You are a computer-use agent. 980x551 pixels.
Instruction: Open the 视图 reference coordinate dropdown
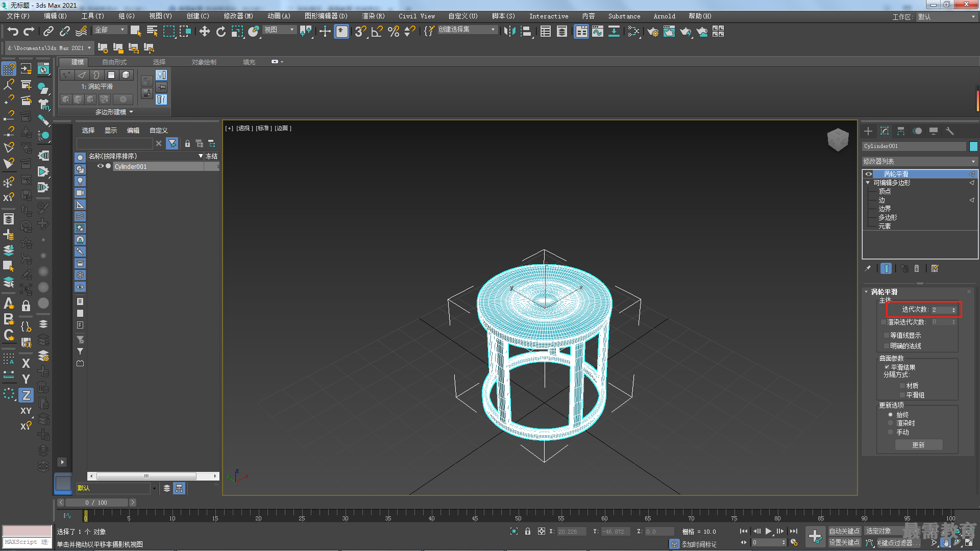coord(279,30)
